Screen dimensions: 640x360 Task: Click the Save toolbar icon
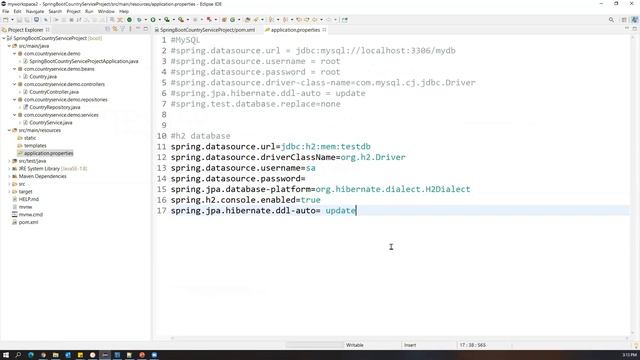(x=19, y=20)
